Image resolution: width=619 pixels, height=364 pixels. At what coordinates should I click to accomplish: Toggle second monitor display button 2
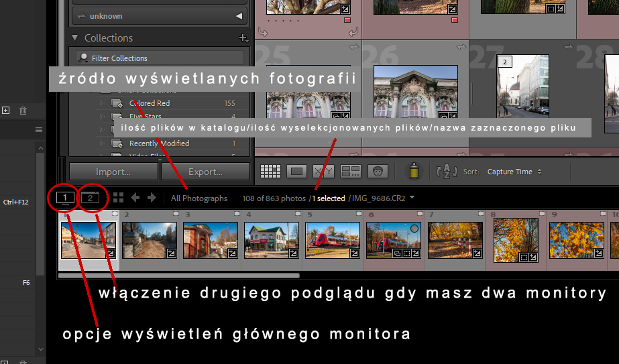[90, 198]
